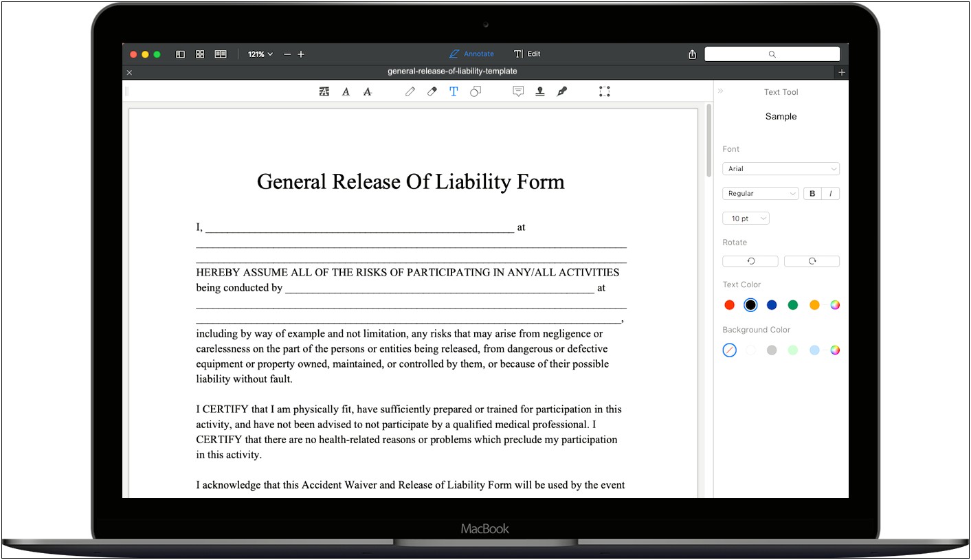Select the underline text tool

pyautogui.click(x=346, y=91)
